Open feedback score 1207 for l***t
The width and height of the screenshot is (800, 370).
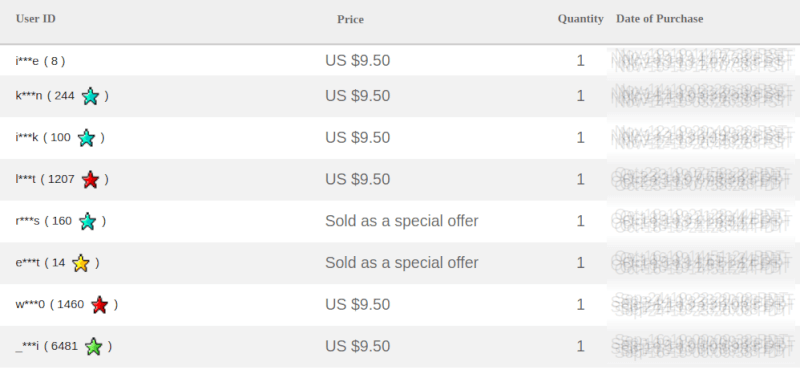tap(61, 180)
